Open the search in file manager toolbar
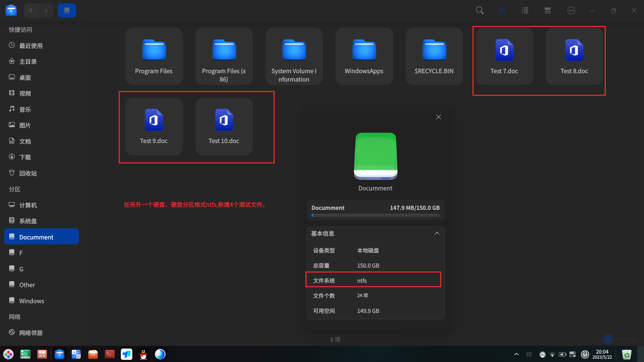Viewport: 644px width, 362px height. click(479, 10)
